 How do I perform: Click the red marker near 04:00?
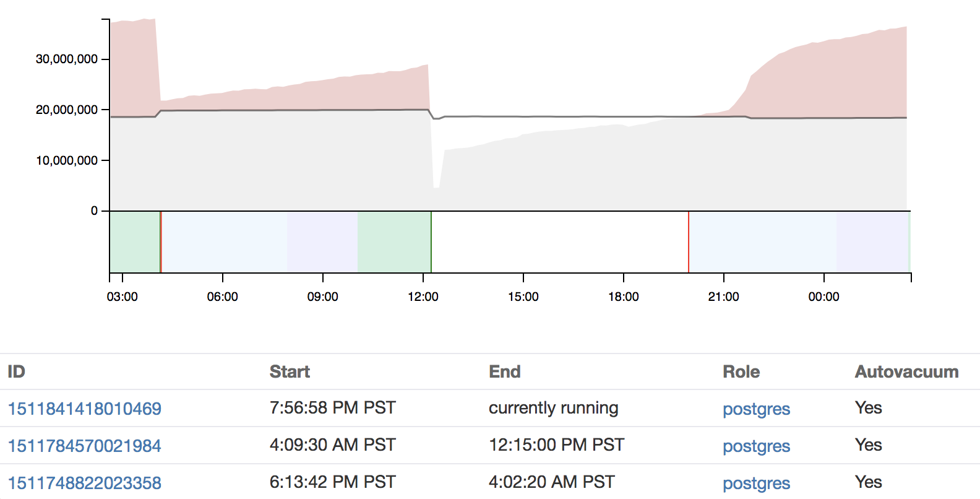click(x=161, y=241)
